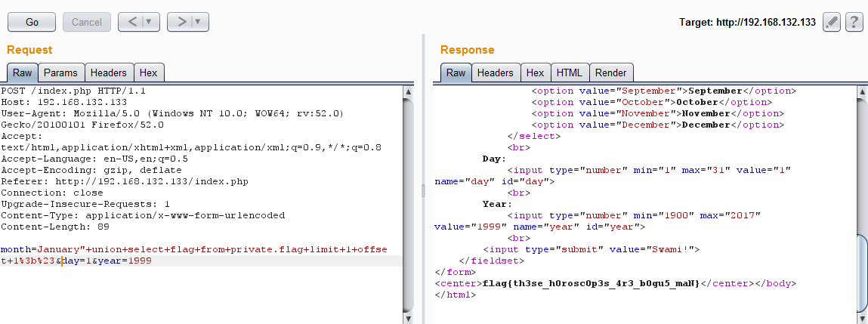Click the 'Referer' header line
The width and height of the screenshot is (868, 324).
coord(125,182)
